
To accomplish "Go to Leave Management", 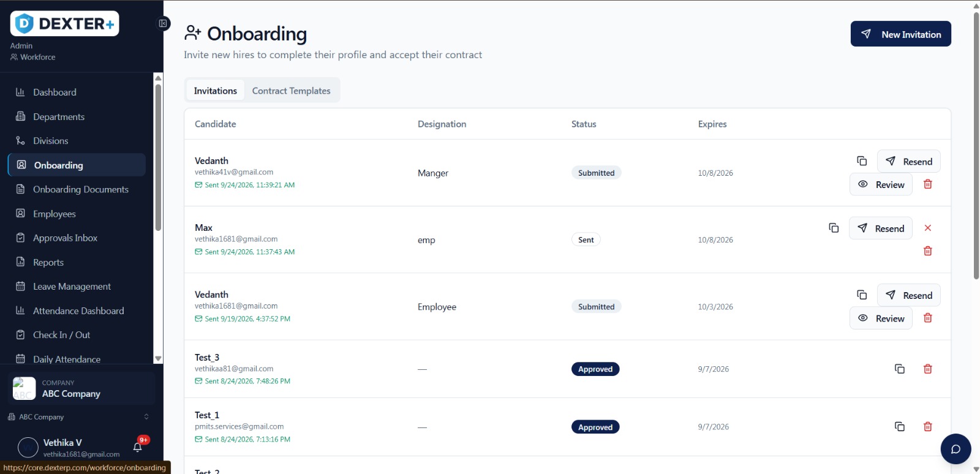I will [x=77, y=287].
